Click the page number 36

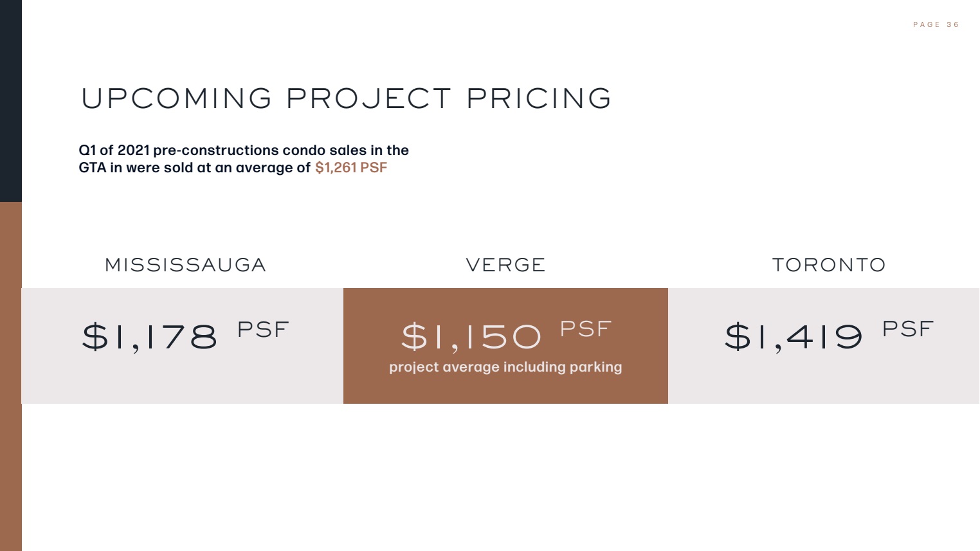tap(952, 24)
